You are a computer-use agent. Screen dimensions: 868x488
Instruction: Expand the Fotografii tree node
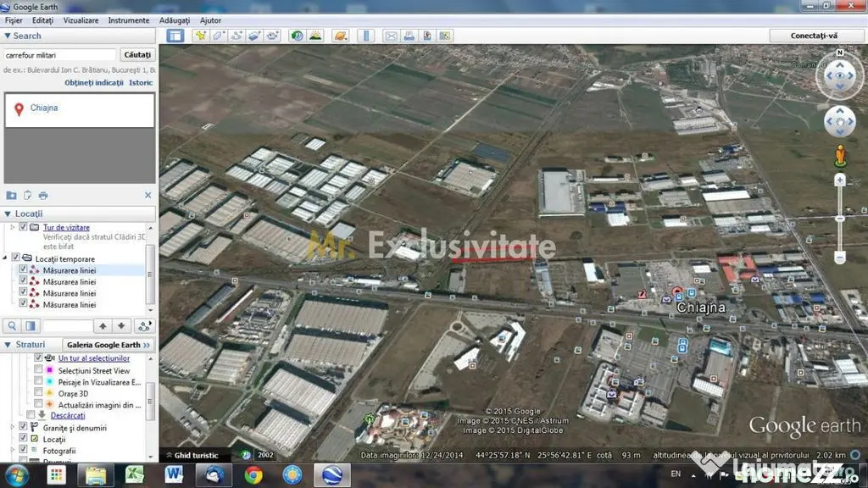[13, 451]
